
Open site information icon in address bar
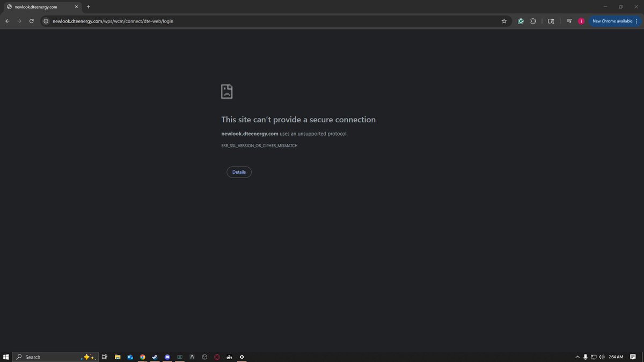click(x=46, y=21)
